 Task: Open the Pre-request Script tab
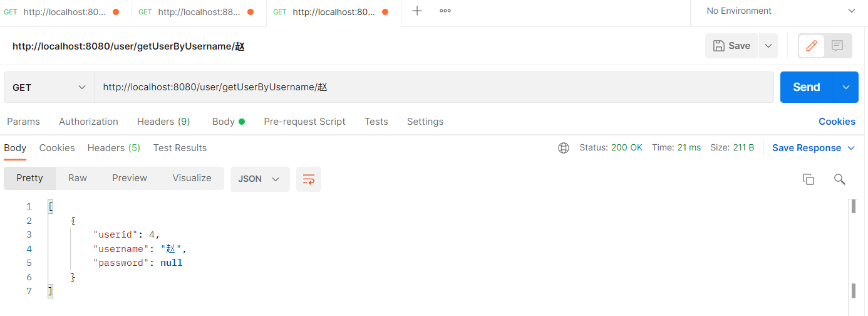pyautogui.click(x=304, y=122)
